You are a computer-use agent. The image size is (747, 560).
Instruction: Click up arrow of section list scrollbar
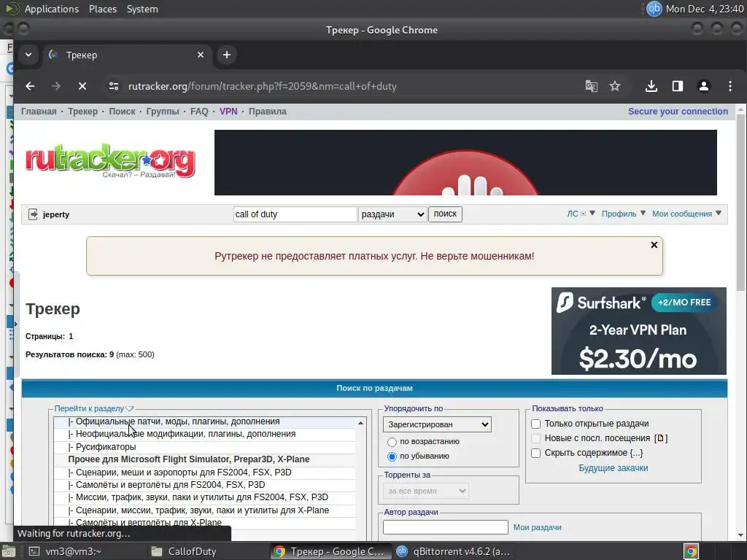360,423
